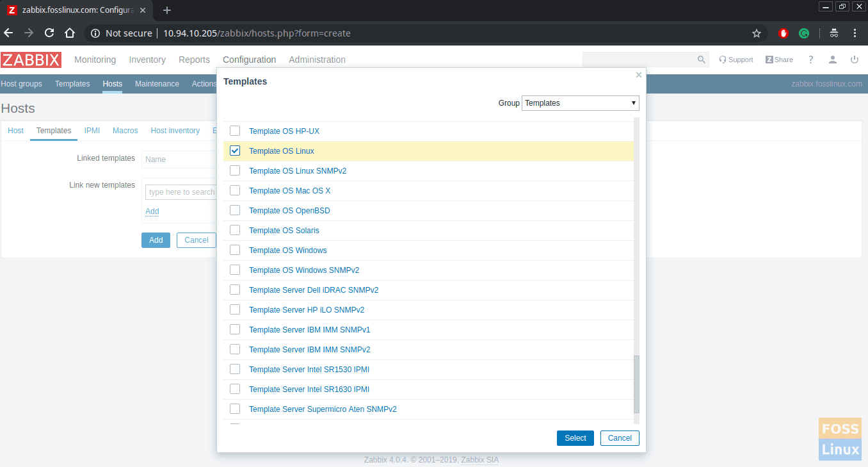Open the Group dropdown in Templates dialog
Screen dimensions: 868x467
click(581, 103)
